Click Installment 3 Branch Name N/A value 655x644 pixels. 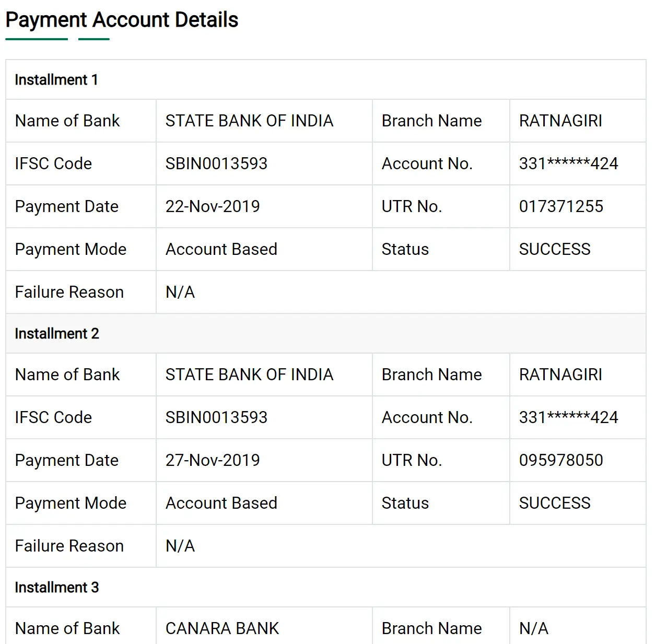[534, 628]
